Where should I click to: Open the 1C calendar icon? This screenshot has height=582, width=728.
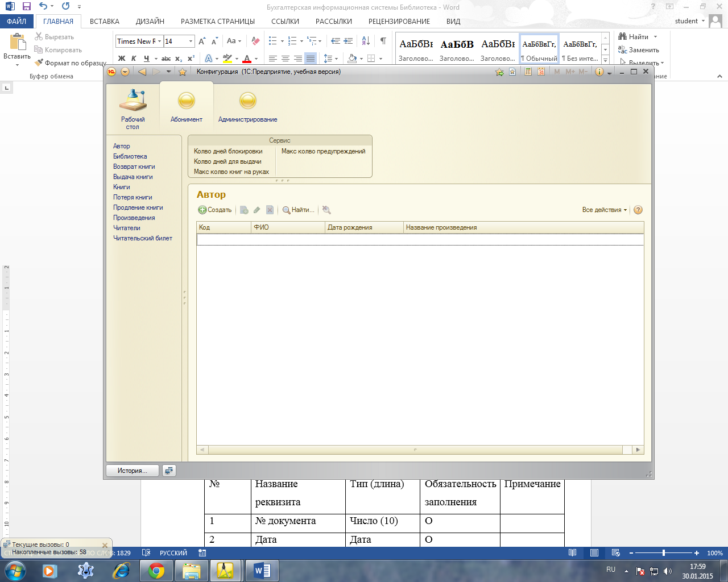tap(541, 72)
